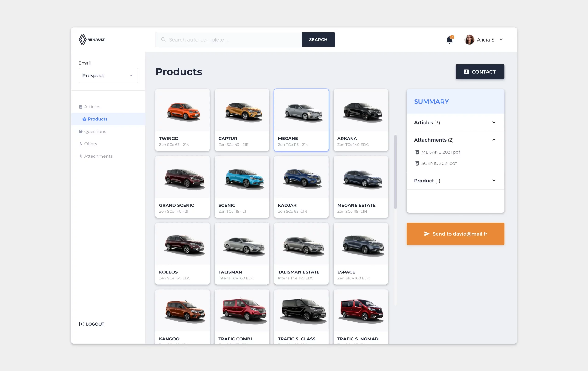Click Alicia S's avatar picture
The width and height of the screenshot is (588, 371).
[469, 39]
